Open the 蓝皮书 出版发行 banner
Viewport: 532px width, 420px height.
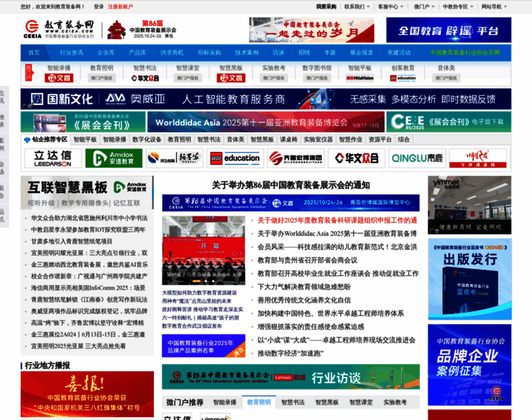tap(470, 279)
